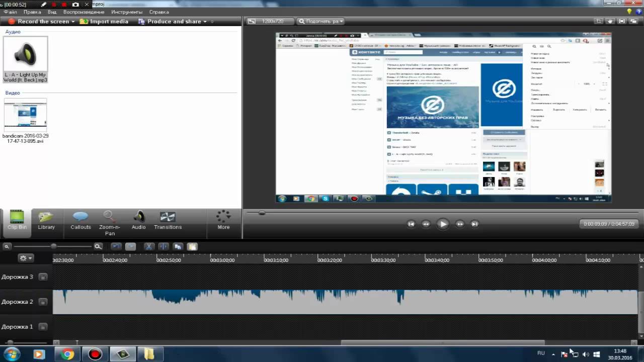The height and width of the screenshot is (362, 644).
Task: Detach the preview window
Action: [x=633, y=21]
